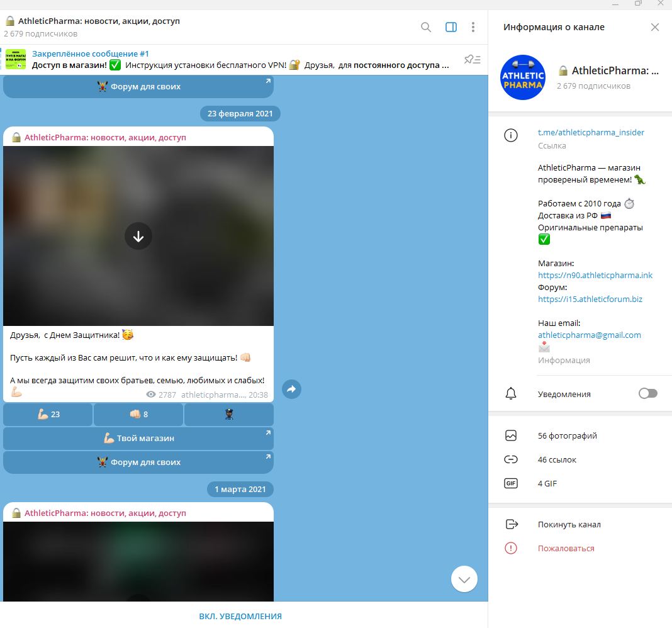This screenshot has height=628, width=672.
Task: Open the Твой магазин link button
Action: point(138,439)
